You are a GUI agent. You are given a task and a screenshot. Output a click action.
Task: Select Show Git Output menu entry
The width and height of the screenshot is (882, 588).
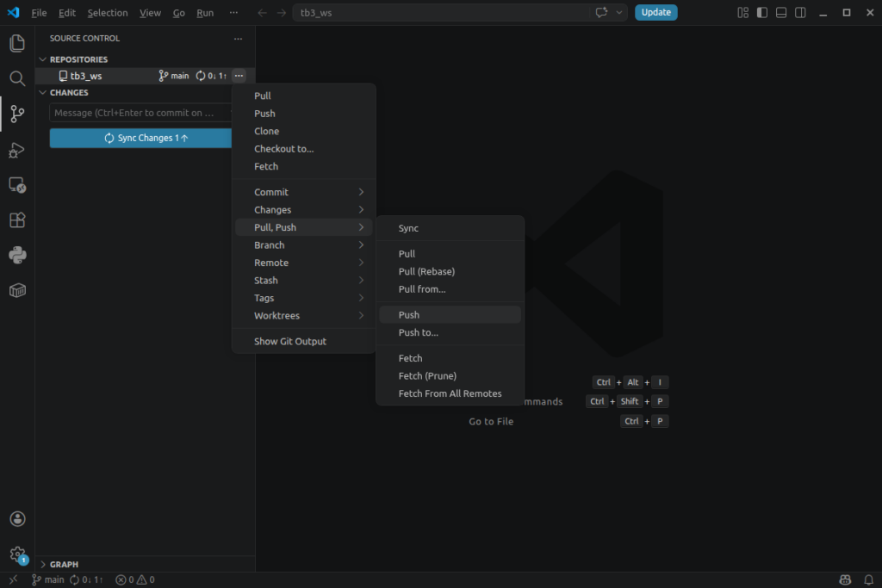(304, 341)
